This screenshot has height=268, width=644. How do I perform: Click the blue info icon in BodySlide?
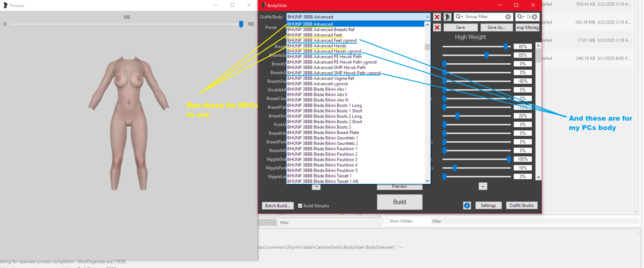tap(467, 205)
